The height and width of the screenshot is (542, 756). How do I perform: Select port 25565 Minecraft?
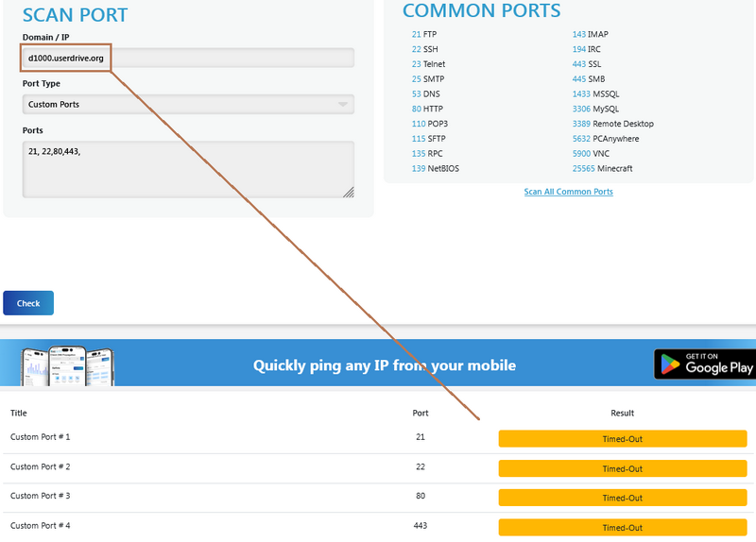coord(602,169)
